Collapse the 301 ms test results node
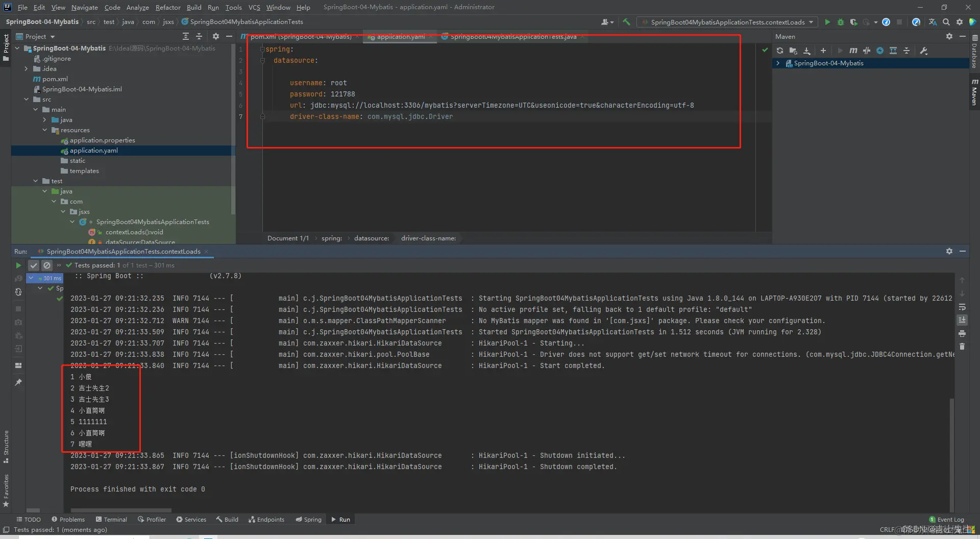The image size is (980, 539). pos(31,278)
